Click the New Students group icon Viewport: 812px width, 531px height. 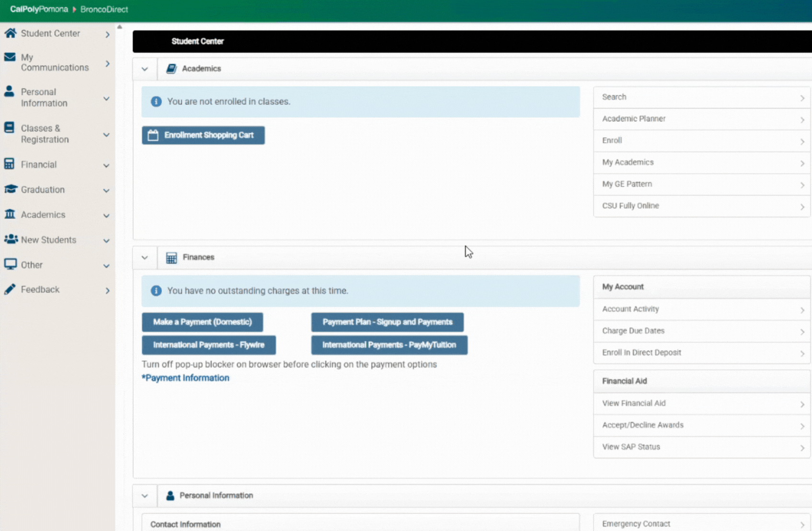pyautogui.click(x=11, y=239)
